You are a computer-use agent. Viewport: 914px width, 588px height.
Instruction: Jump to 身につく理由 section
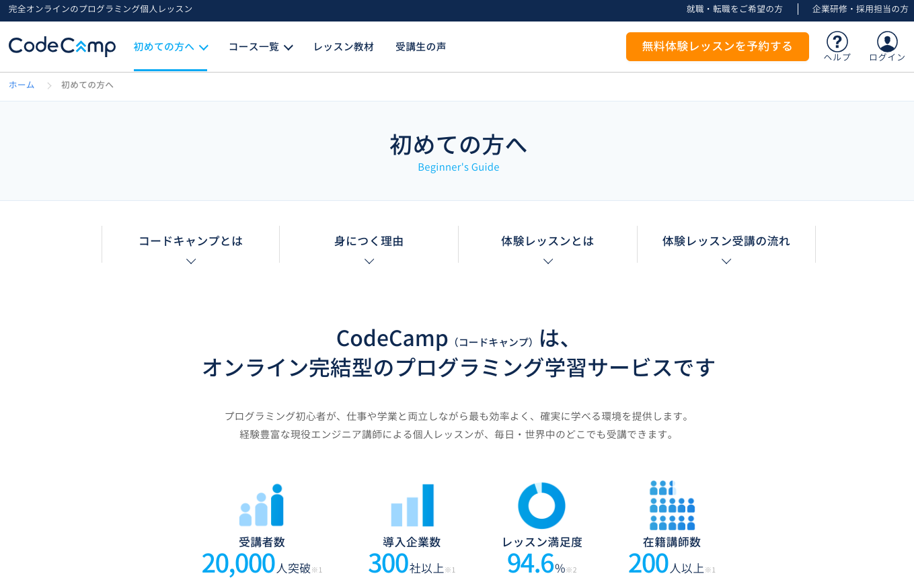[x=369, y=241]
